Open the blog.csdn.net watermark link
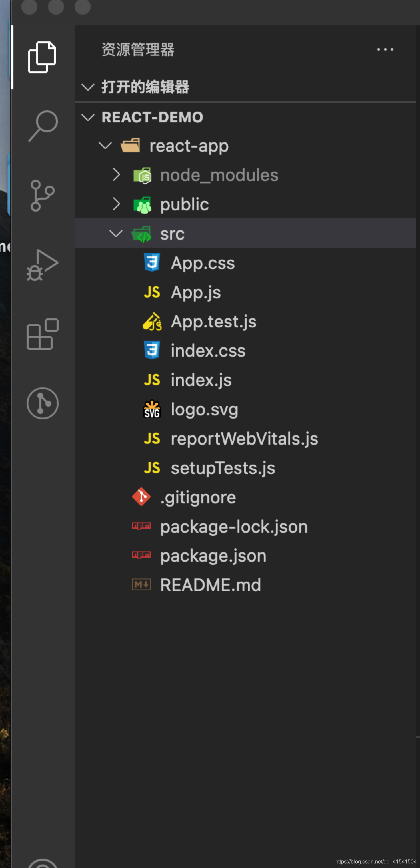This screenshot has width=420, height=868. [375, 862]
